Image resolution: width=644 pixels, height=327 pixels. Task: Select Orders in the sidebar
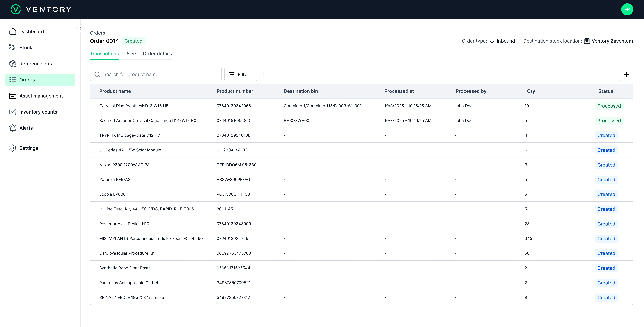coord(40,80)
